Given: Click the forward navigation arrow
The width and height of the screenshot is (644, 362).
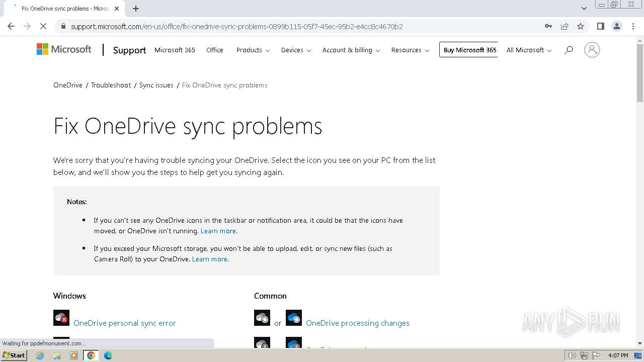Looking at the screenshot, I should (27, 26).
